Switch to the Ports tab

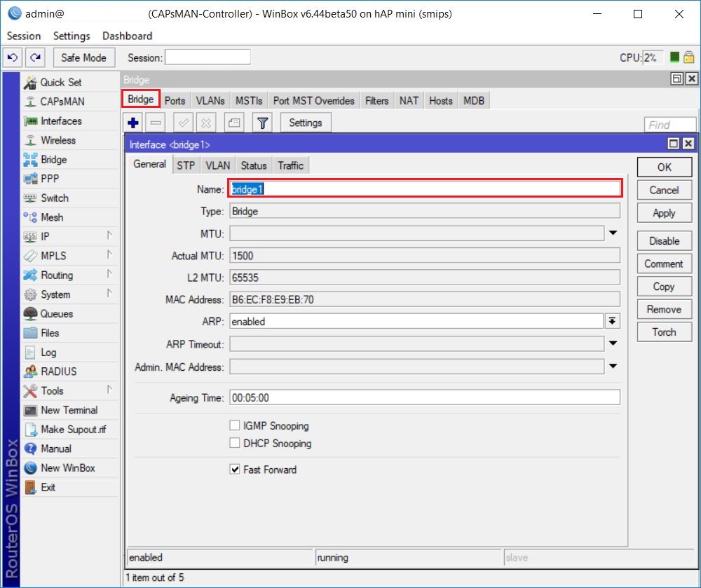point(175,101)
